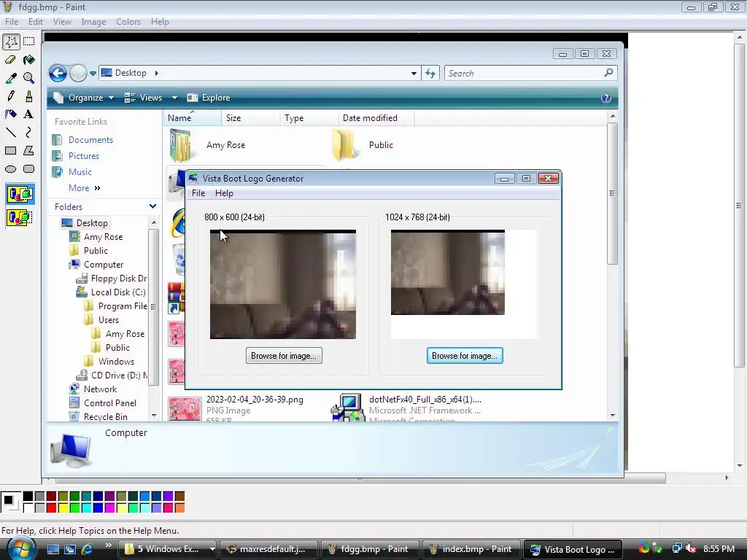The image size is (747, 560).
Task: Select the Rounded Rectangle tool
Action: tap(29, 168)
